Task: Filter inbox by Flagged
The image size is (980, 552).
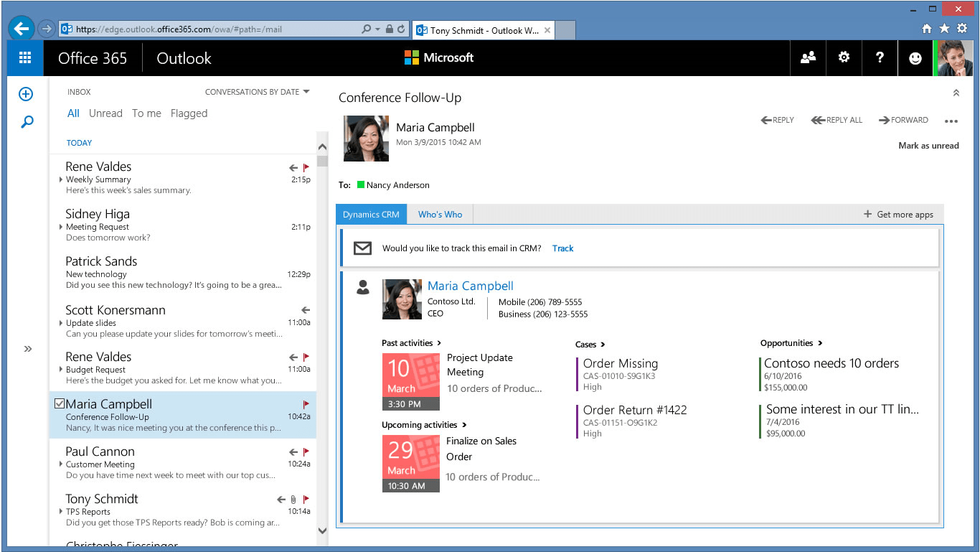Action: tap(189, 113)
